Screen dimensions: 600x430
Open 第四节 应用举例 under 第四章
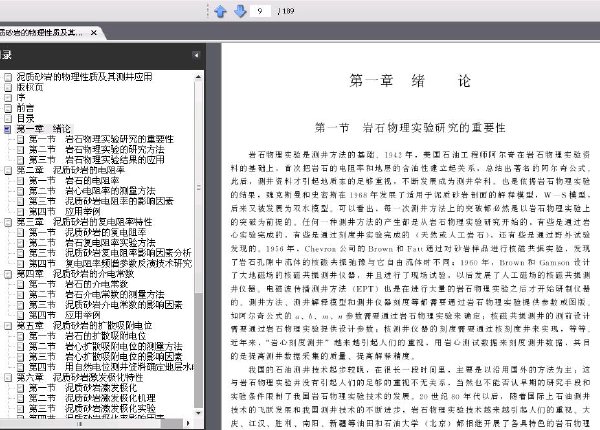(65, 315)
